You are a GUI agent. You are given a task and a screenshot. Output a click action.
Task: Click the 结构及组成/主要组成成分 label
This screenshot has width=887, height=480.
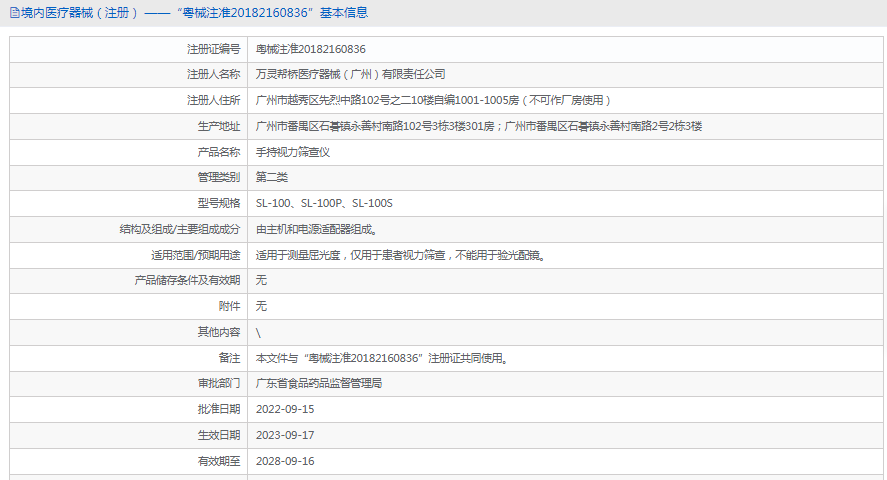[180, 230]
